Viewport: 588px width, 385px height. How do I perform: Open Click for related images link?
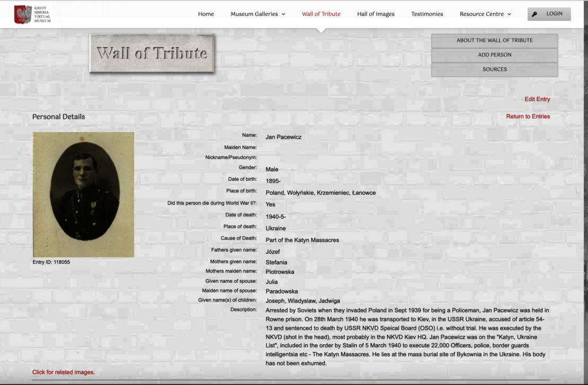[63, 372]
